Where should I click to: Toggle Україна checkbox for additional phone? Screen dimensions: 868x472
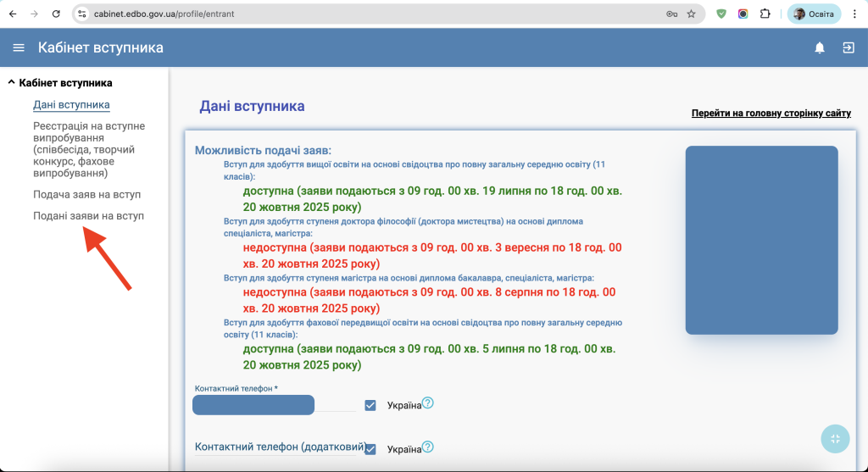[x=370, y=449]
